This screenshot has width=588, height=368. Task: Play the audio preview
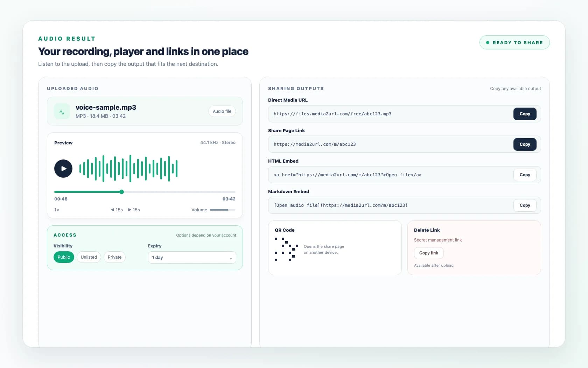(63, 169)
